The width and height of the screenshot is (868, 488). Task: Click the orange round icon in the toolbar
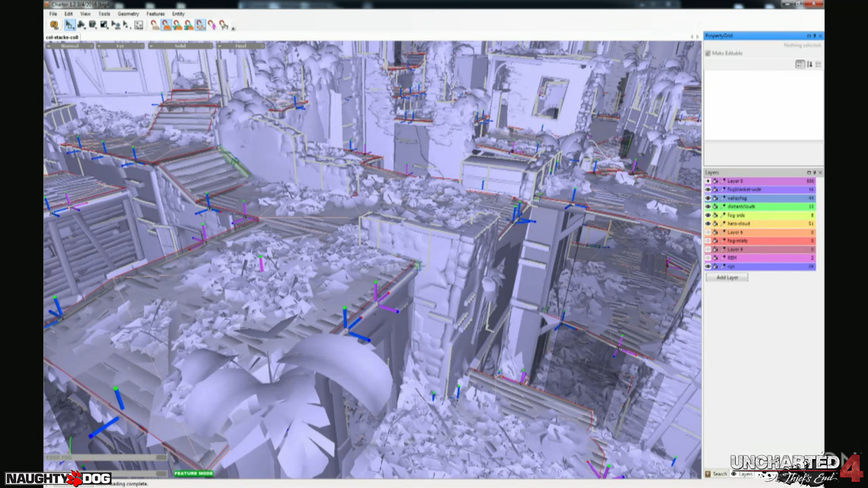click(54, 25)
